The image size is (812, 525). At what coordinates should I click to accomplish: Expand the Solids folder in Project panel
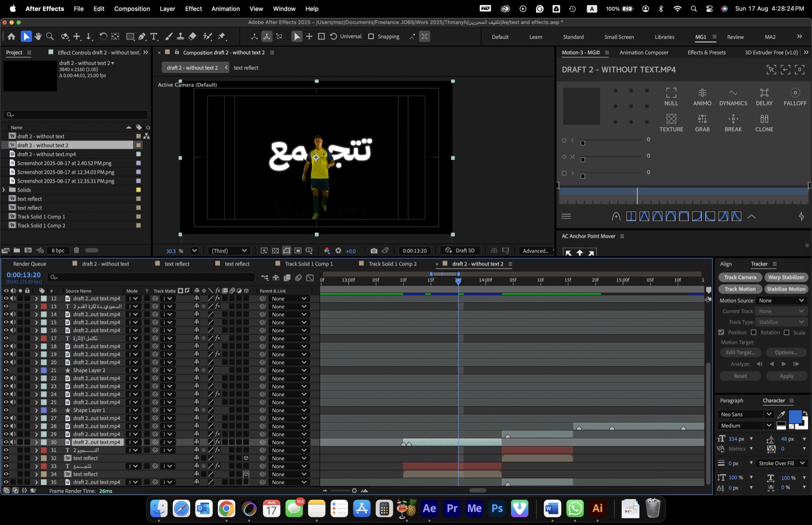point(5,190)
